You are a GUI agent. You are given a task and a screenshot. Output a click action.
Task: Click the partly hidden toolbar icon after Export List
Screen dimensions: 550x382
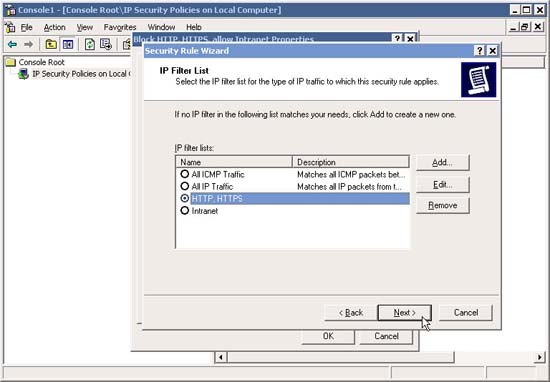click(126, 45)
